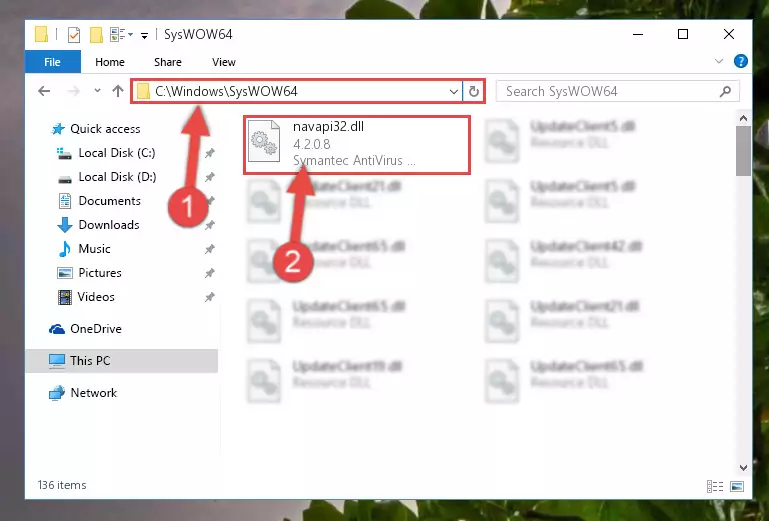
Task: Click the pin icon beside Music
Action: tap(209, 249)
